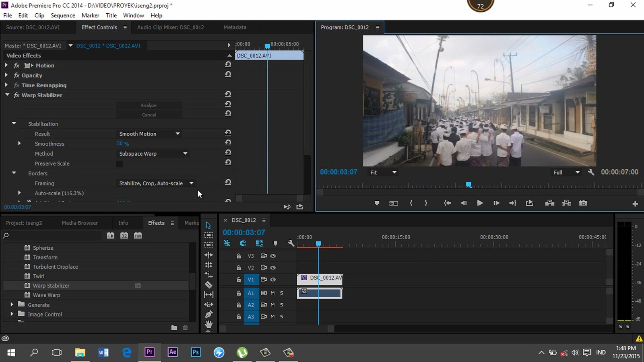Switch to Audio Clip Mixer tab
This screenshot has width=644, height=362.
point(170,27)
